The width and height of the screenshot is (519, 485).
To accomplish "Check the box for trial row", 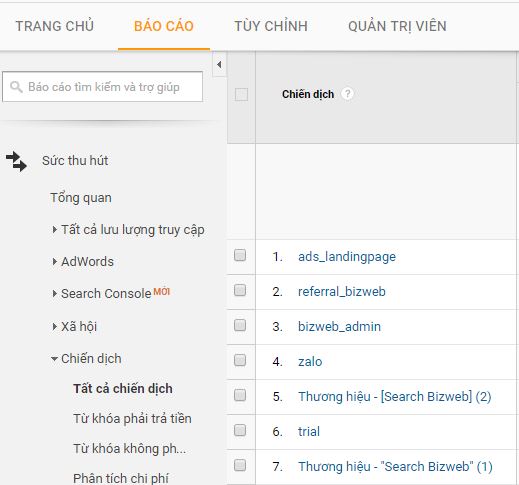I will click(x=240, y=430).
